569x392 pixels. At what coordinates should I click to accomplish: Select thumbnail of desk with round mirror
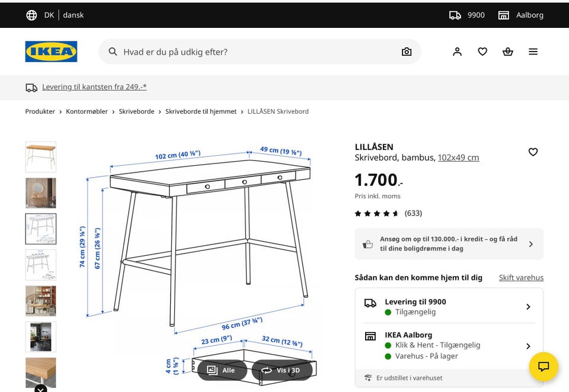[41, 193]
